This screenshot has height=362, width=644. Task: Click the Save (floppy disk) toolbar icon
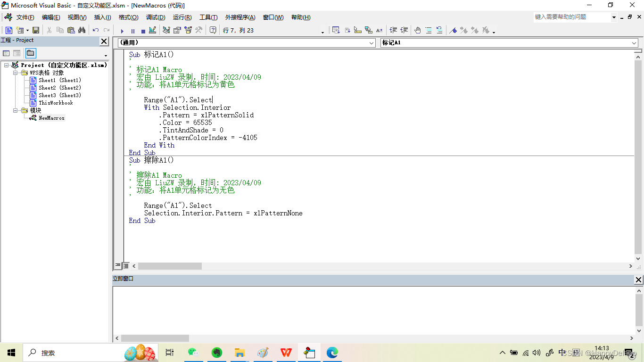[36, 30]
